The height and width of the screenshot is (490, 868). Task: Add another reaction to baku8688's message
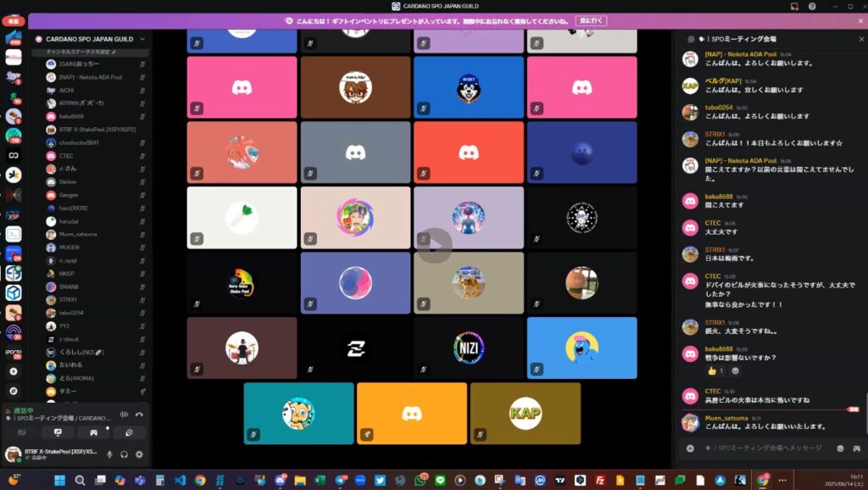[735, 371]
